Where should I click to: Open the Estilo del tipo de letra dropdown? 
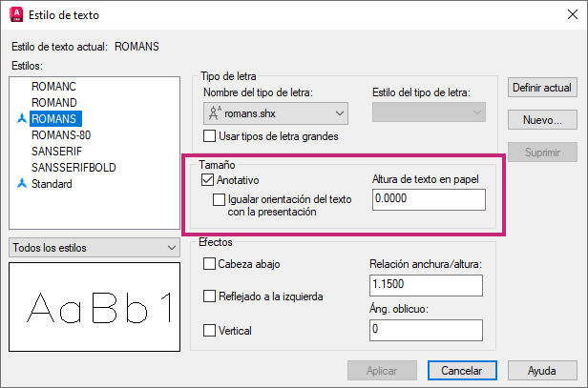(429, 112)
